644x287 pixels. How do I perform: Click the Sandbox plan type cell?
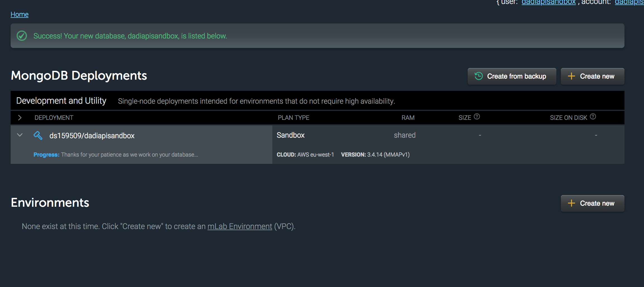(290, 135)
